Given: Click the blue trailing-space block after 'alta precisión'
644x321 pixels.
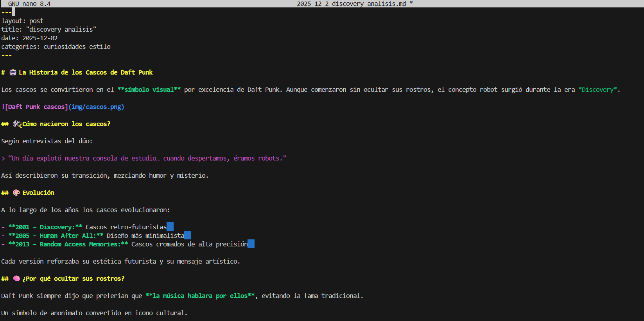Looking at the screenshot, I should [251, 244].
